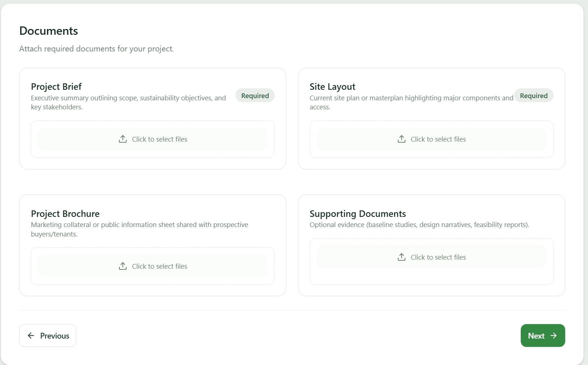Click left arrow icon on Previous button

(x=31, y=336)
